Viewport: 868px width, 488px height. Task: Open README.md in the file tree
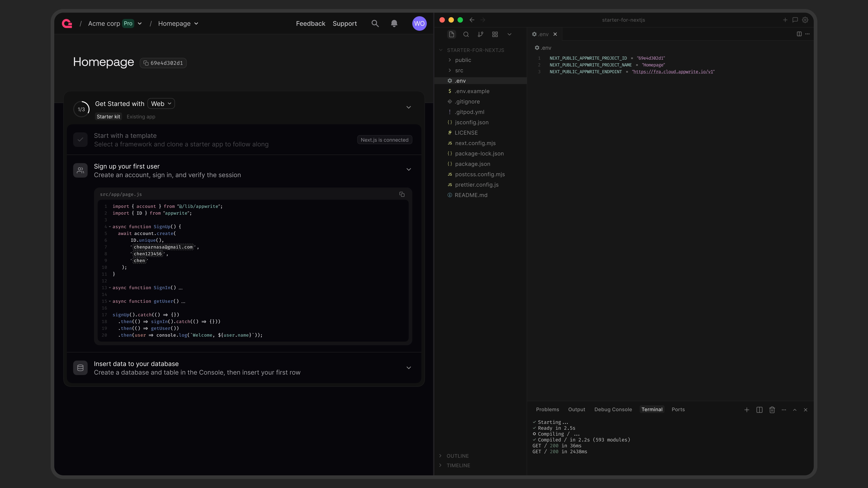click(x=471, y=195)
